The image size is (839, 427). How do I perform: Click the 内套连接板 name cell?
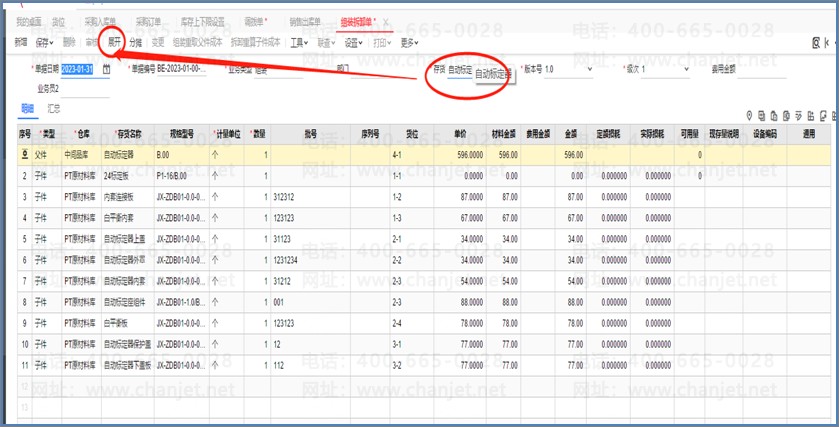(128, 197)
